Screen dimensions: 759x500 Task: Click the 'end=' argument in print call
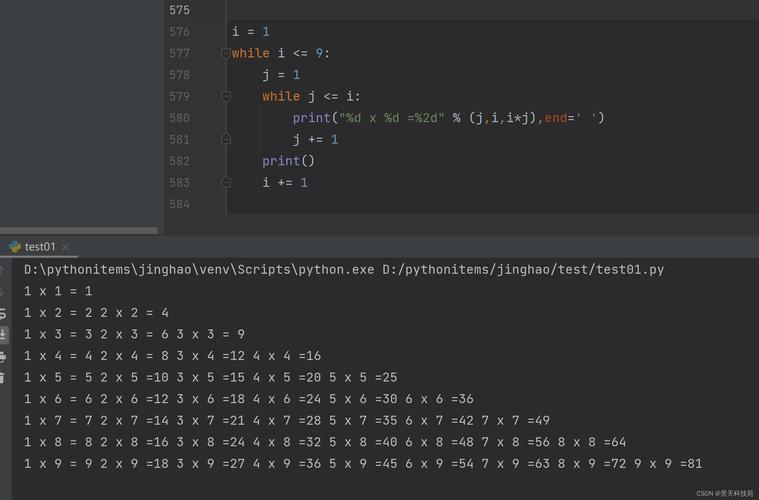[x=562, y=118]
